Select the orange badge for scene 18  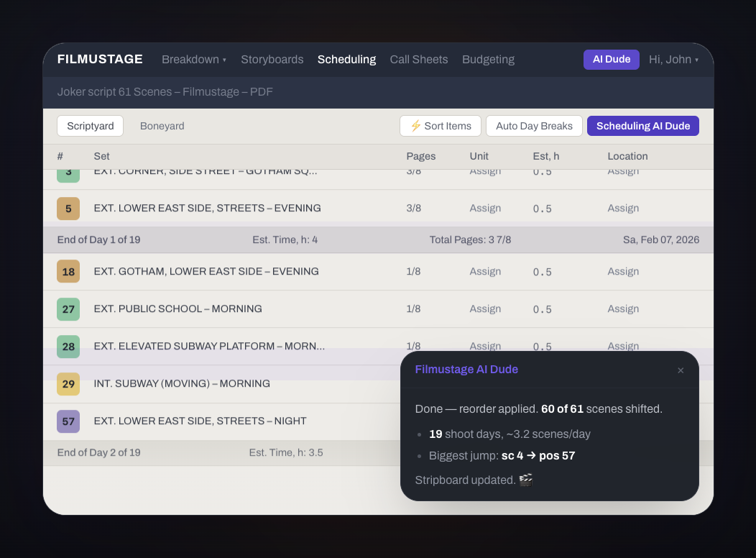click(68, 272)
